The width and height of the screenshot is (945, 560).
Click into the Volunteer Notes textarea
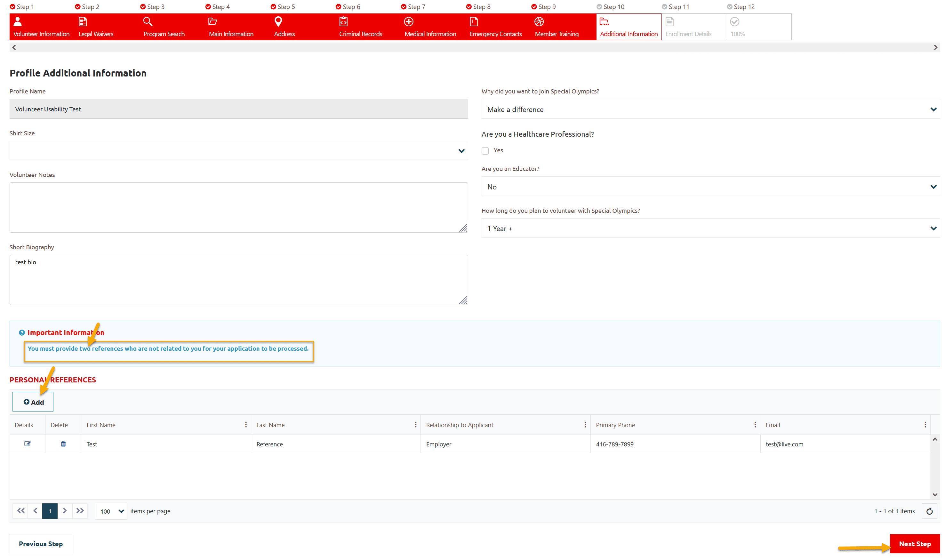click(x=238, y=207)
